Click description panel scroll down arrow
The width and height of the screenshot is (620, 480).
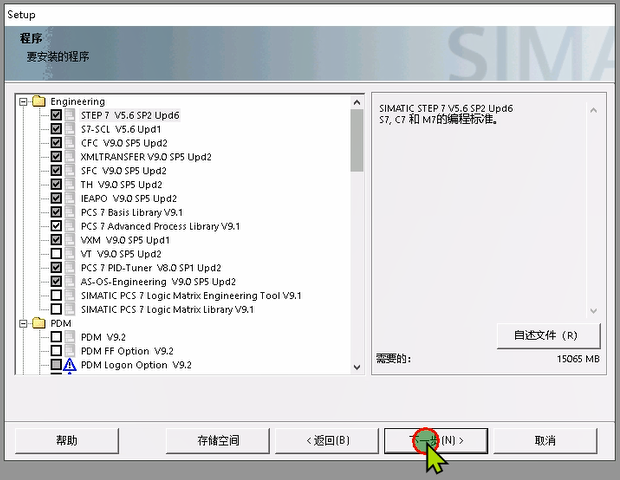pos(593,311)
